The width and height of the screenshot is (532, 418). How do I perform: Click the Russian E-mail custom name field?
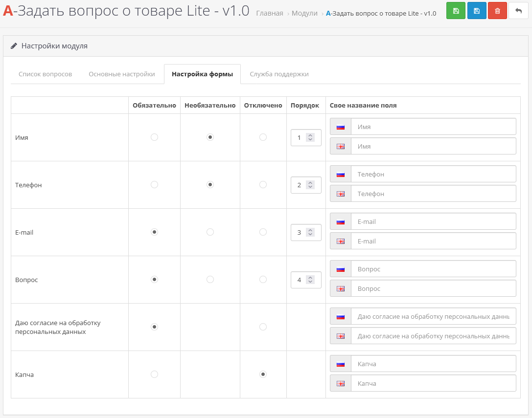[433, 221]
